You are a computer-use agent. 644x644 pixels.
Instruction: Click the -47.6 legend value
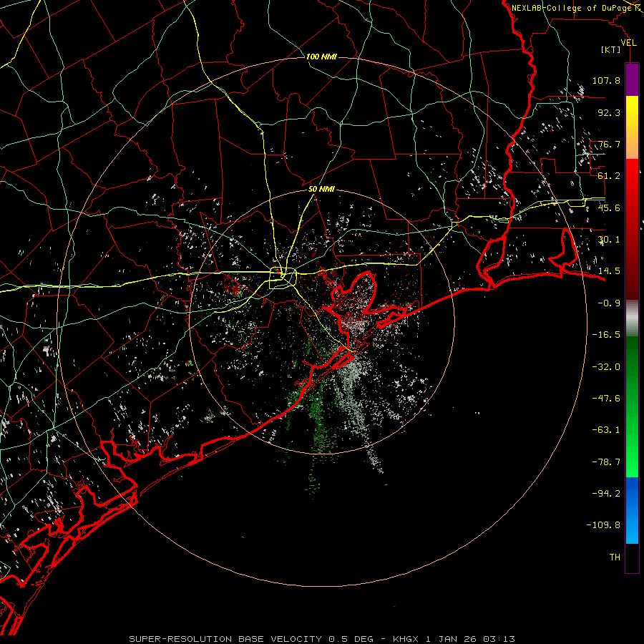pyautogui.click(x=606, y=399)
